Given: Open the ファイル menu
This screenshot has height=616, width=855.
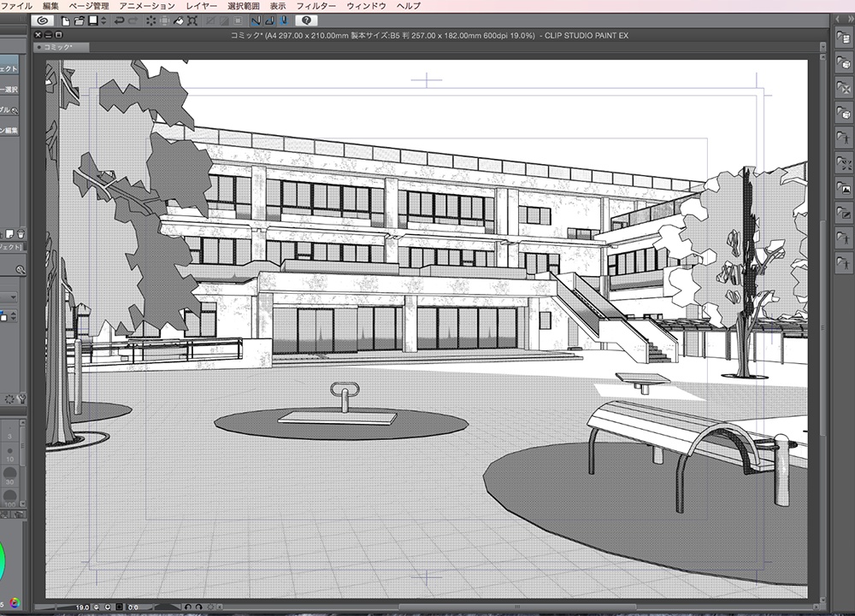Looking at the screenshot, I should click(x=17, y=6).
